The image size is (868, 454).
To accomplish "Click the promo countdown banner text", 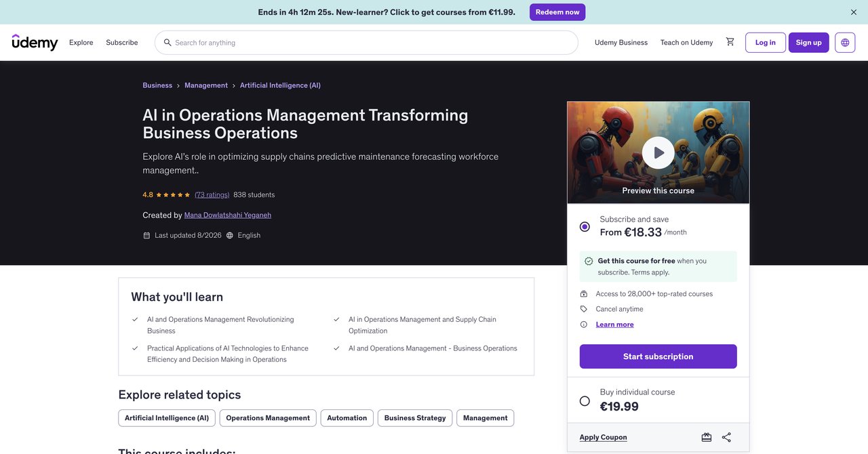I will 387,12.
